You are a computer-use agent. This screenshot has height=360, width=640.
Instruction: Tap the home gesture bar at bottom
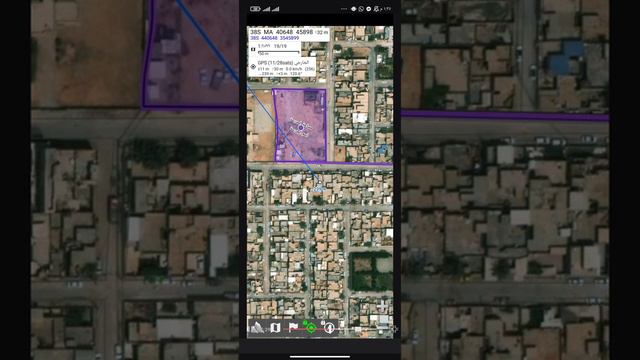(320, 356)
